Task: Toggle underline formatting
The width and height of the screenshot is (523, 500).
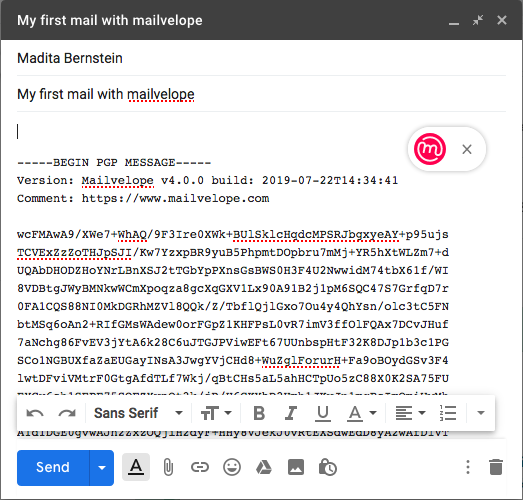Action: pyautogui.click(x=323, y=413)
